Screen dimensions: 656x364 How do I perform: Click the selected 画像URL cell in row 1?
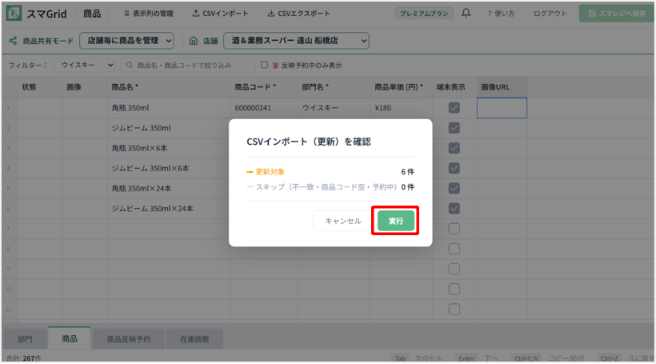pos(502,108)
